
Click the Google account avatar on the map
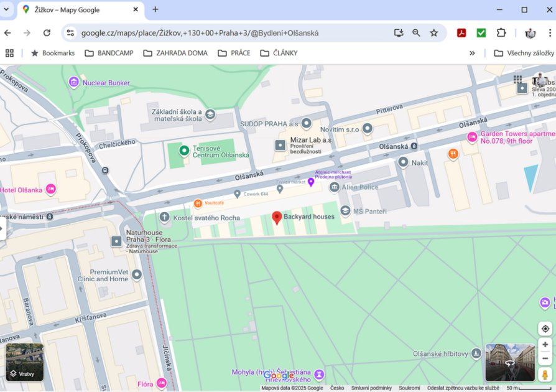point(540,80)
